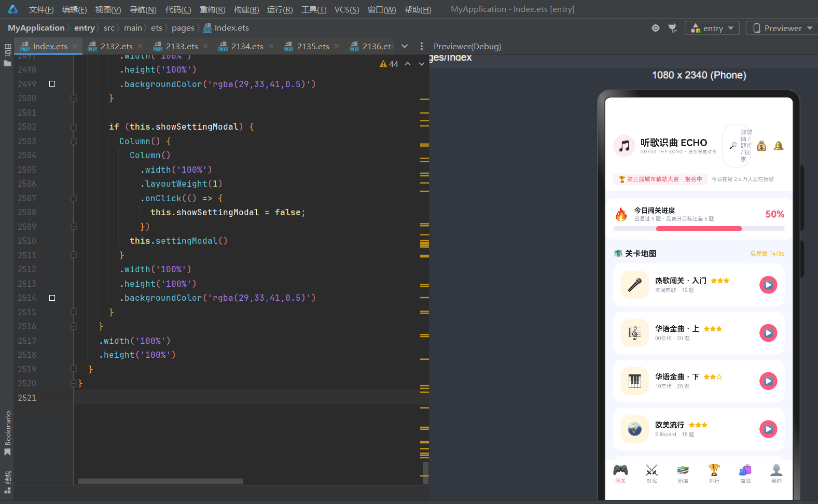Click the locate target icon in toolbar
This screenshot has height=504, width=818.
[656, 28]
